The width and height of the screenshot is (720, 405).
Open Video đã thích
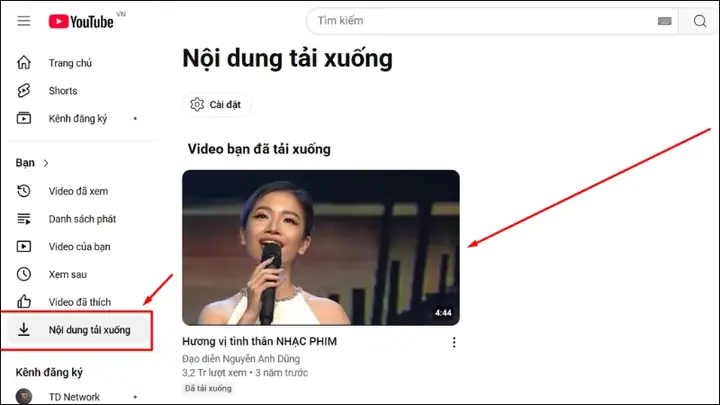point(80,302)
